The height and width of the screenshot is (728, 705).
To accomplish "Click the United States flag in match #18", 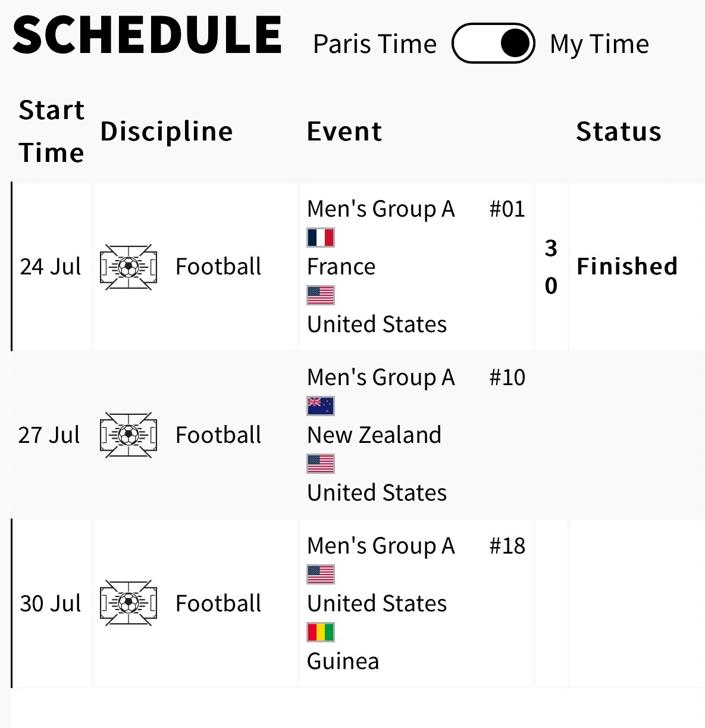I will pos(321,574).
